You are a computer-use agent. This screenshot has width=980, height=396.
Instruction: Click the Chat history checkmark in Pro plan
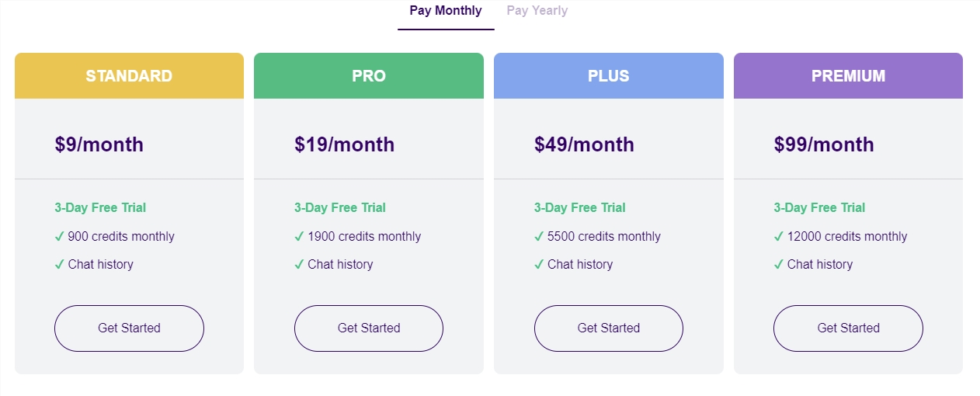coord(299,264)
